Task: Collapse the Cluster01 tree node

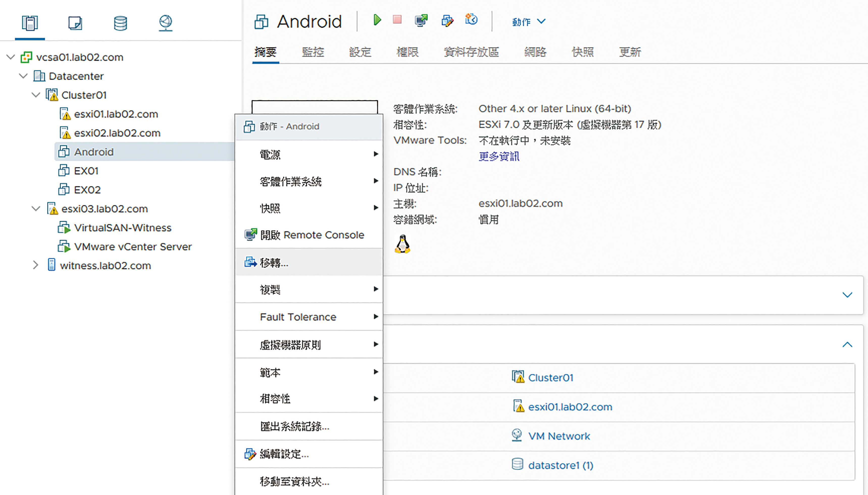Action: click(36, 95)
